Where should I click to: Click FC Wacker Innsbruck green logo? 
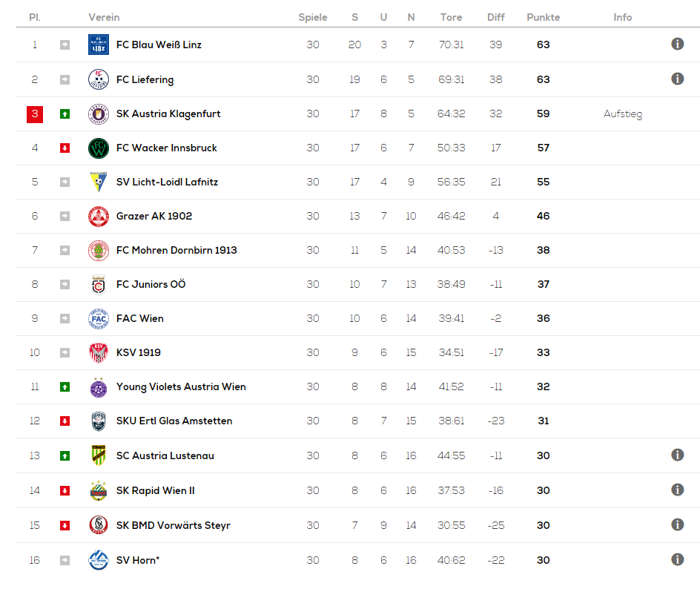(x=98, y=148)
